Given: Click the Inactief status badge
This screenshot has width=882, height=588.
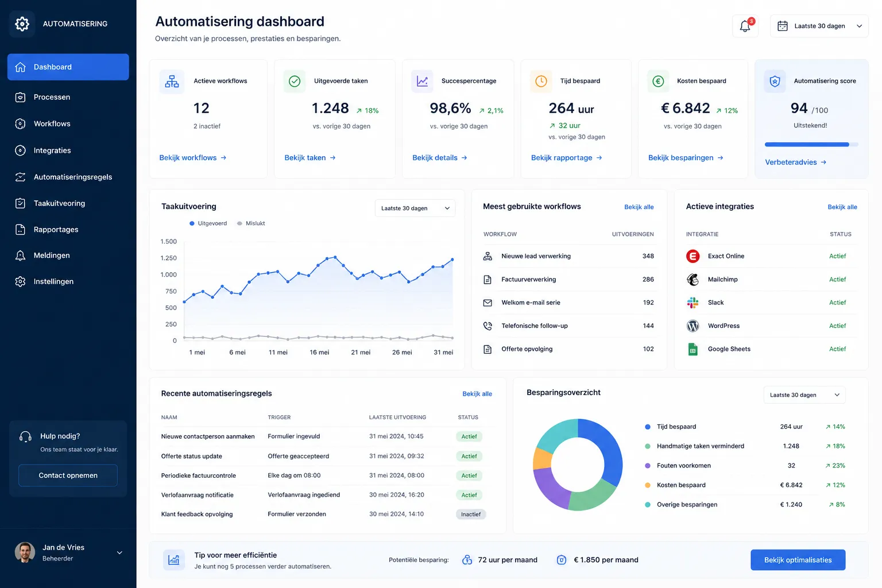Looking at the screenshot, I should [x=471, y=514].
